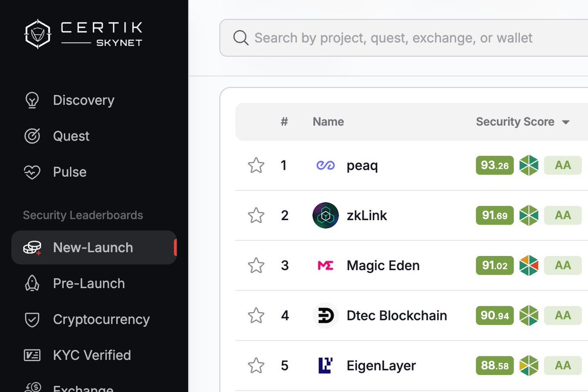Screen dimensions: 588x392
Task: Click the peaq project logo
Action: pyautogui.click(x=325, y=165)
